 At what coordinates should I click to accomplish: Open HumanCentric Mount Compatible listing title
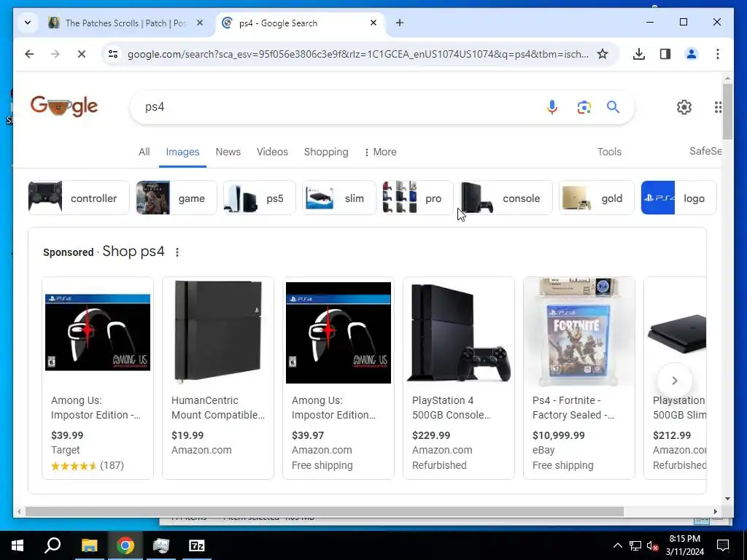[218, 408]
